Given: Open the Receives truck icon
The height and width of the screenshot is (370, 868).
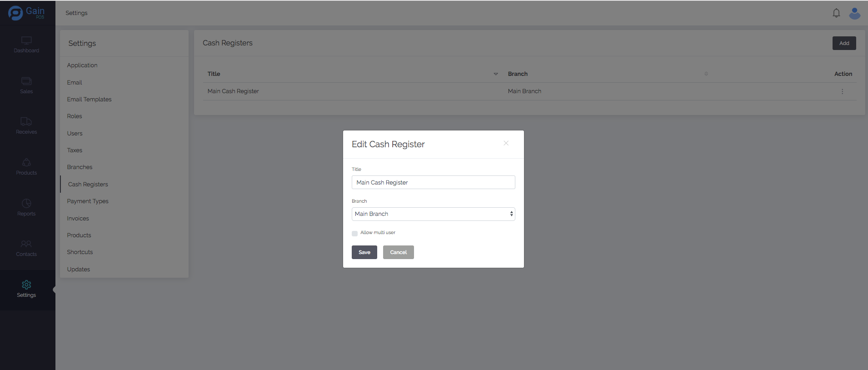Looking at the screenshot, I should tap(26, 122).
